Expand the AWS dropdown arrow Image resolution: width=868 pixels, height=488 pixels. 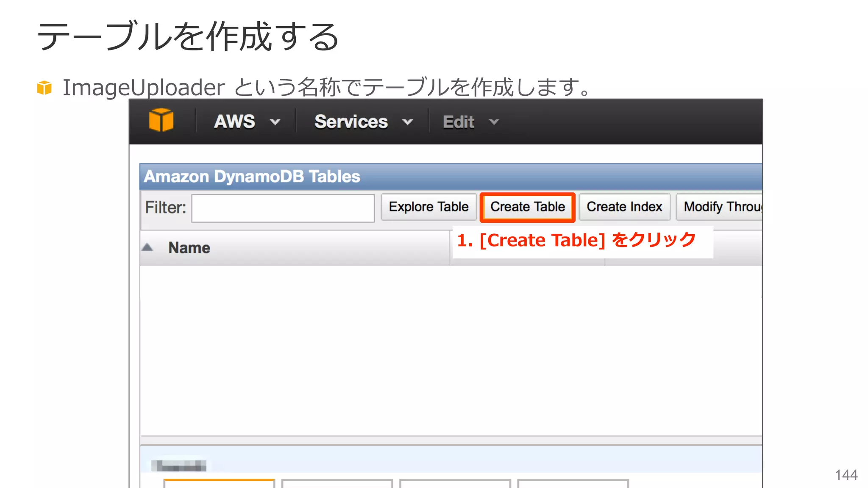pos(275,122)
